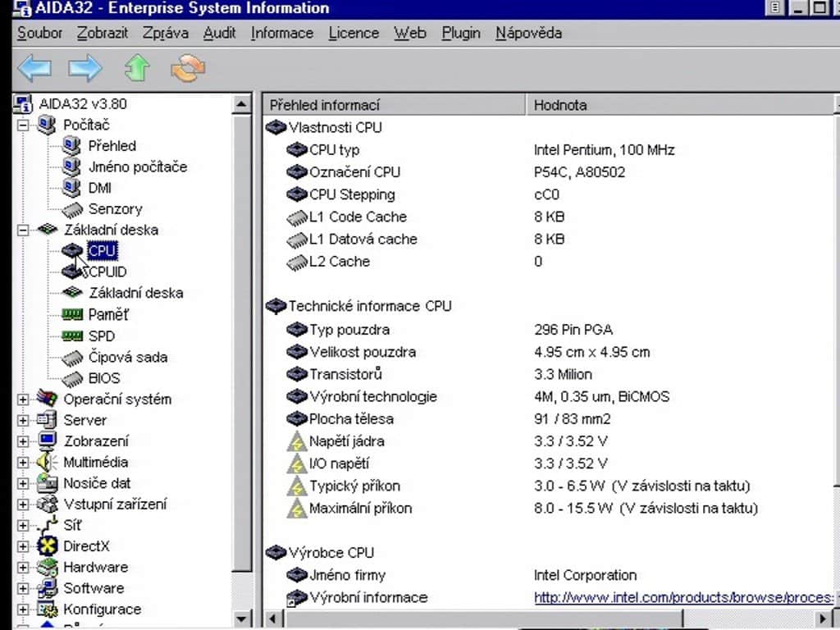Click the SPD memory icon
This screenshot has height=630, width=840.
(72, 336)
